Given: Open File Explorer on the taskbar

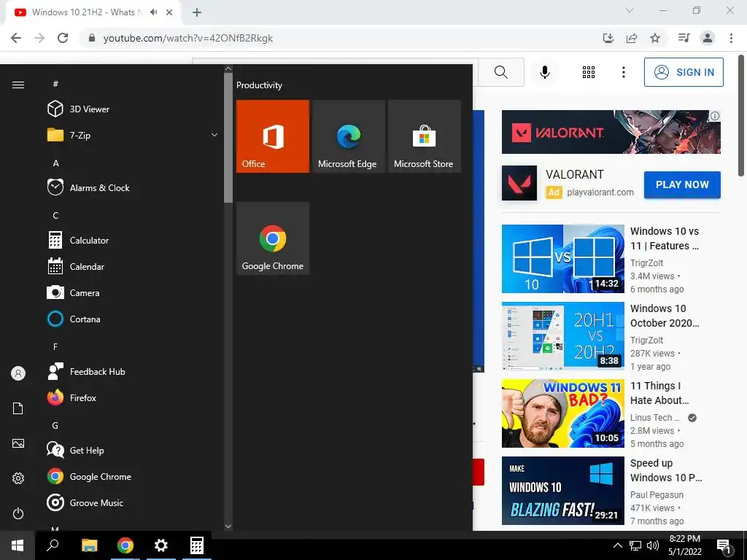Looking at the screenshot, I should coord(89,545).
